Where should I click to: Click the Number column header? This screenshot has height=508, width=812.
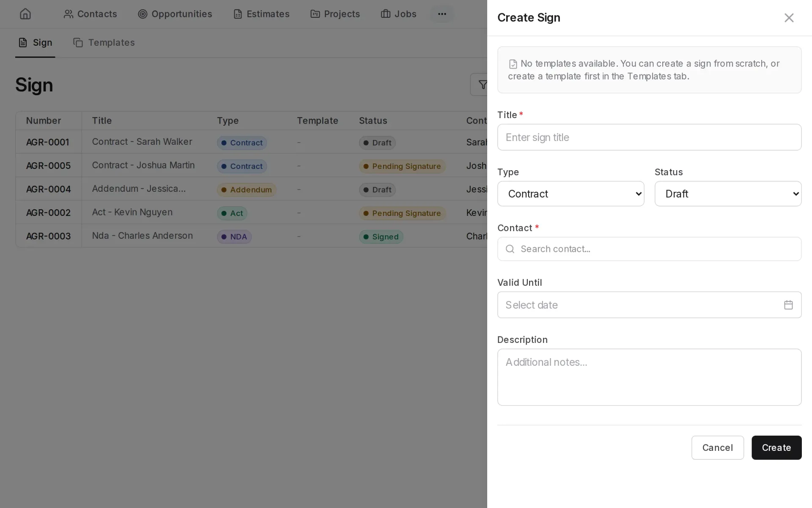tap(44, 121)
